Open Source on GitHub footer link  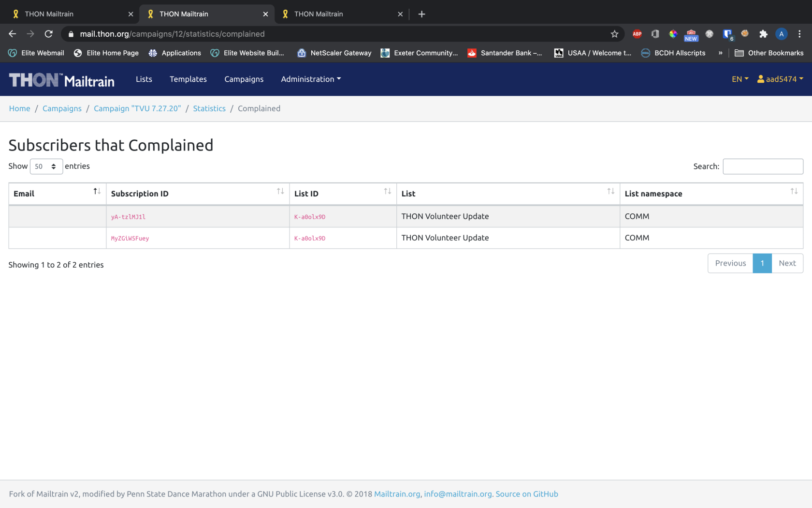(x=527, y=494)
